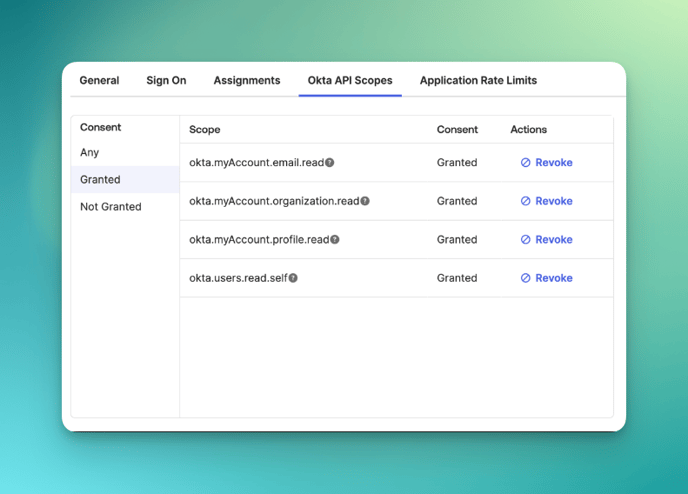688x494 pixels.
Task: Switch to the Sign On tab
Action: pos(166,81)
